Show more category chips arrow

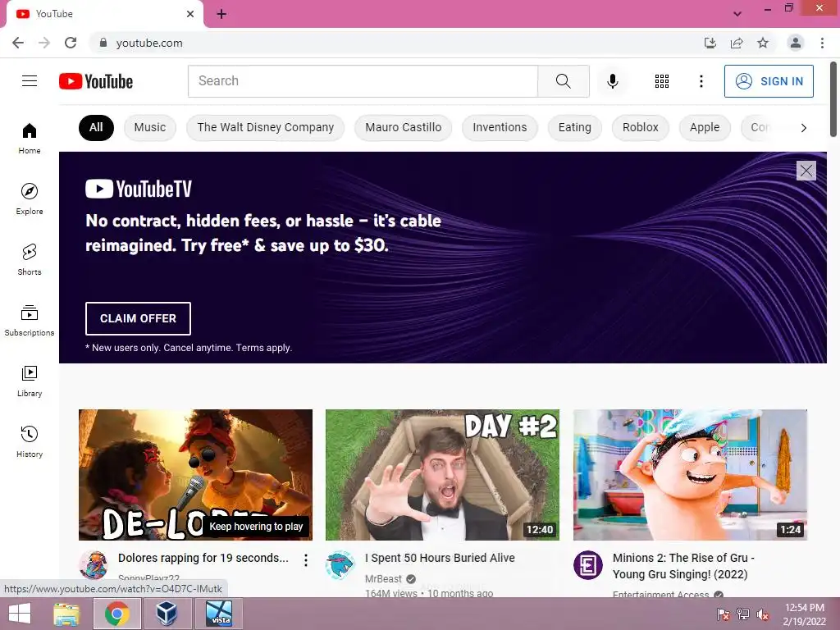803,128
